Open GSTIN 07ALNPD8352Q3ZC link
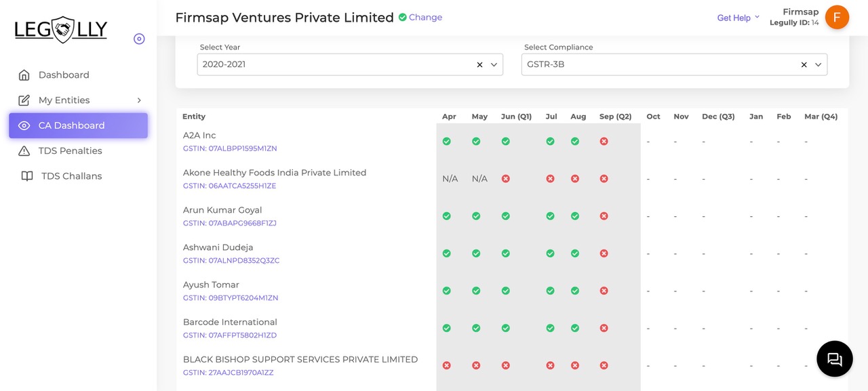The height and width of the screenshot is (391, 868). point(231,260)
